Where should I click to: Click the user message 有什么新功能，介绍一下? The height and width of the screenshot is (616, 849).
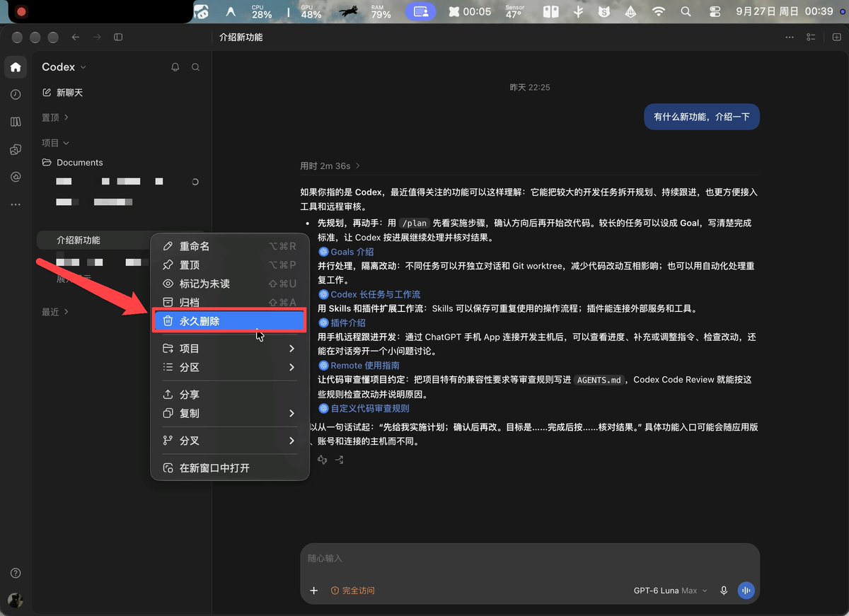tap(702, 117)
